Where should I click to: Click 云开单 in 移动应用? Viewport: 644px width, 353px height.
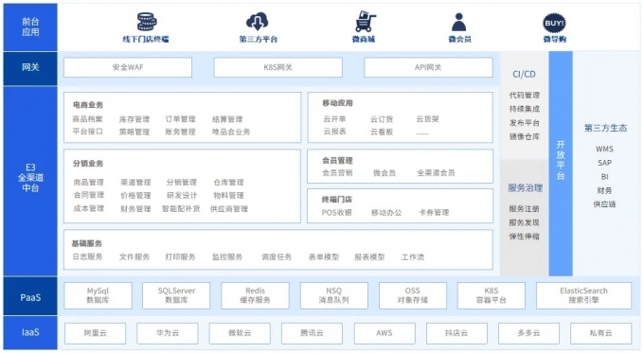point(334,119)
